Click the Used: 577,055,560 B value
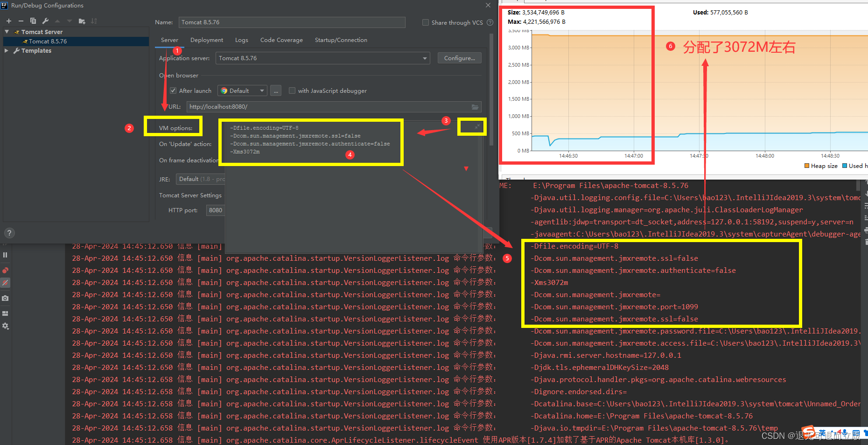This screenshot has width=868, height=445. pyautogui.click(x=721, y=13)
